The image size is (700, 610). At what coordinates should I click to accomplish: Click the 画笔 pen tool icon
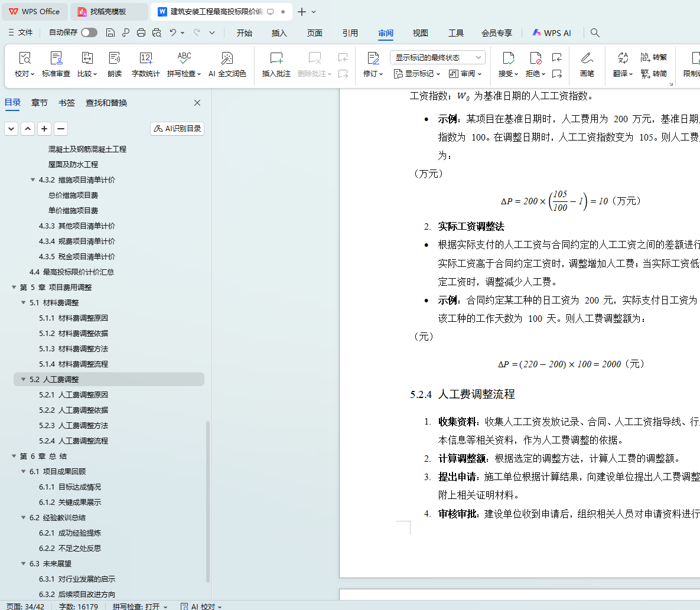587,58
